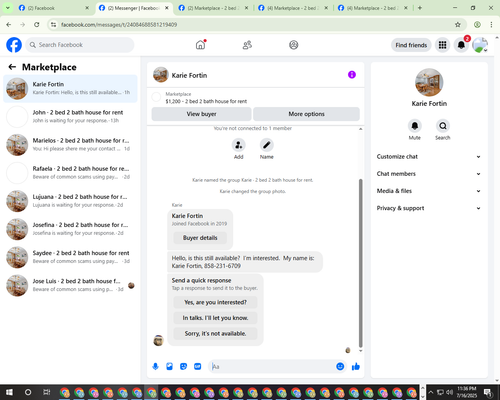Switch to the (2) Marketplace tab
This screenshot has height=400, width=500.
(x=213, y=8)
